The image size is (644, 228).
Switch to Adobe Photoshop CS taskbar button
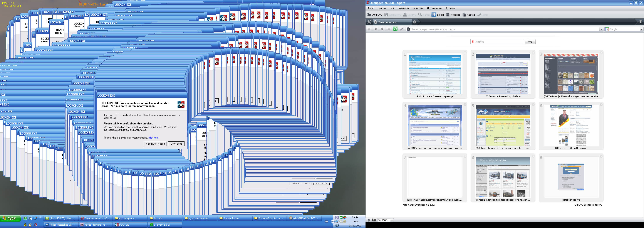60,225
